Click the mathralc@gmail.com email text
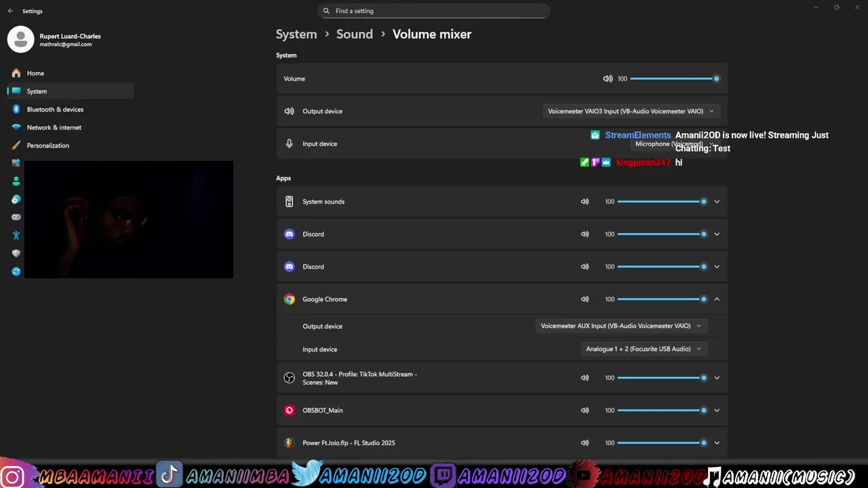This screenshot has height=488, width=868. tap(66, 45)
